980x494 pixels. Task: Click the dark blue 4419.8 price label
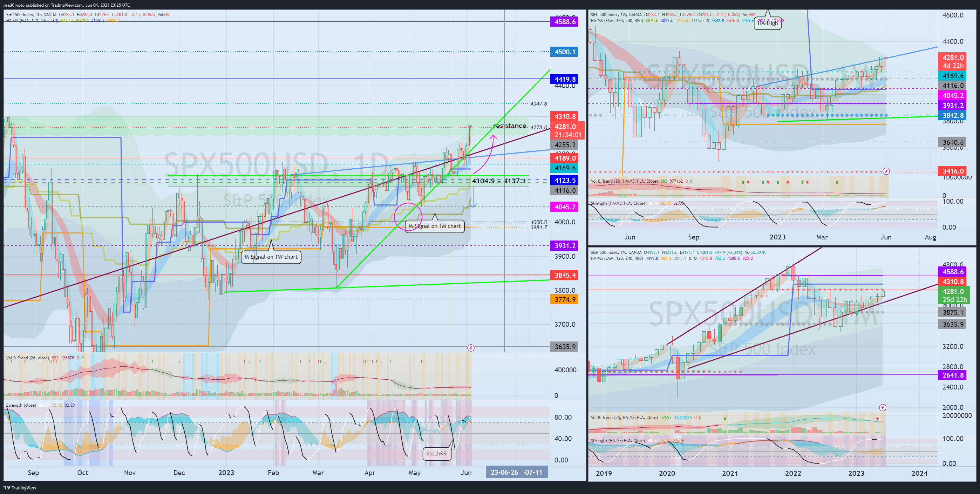(565, 79)
